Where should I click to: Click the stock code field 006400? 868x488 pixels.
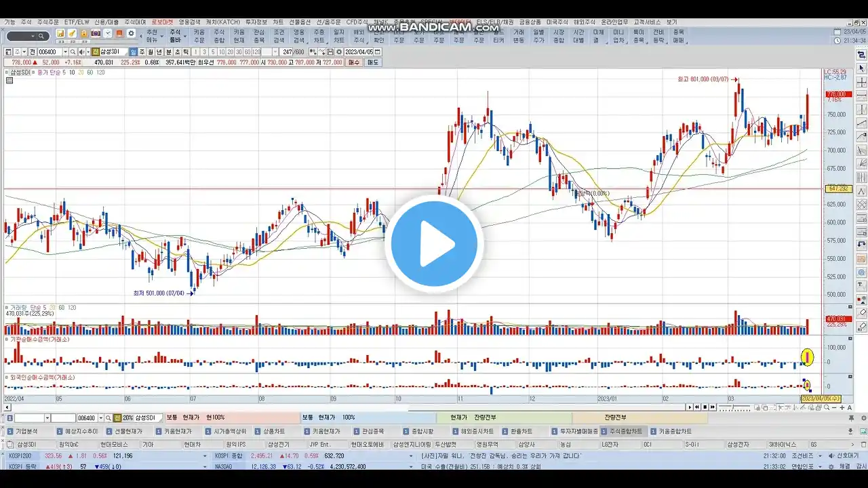tap(50, 52)
